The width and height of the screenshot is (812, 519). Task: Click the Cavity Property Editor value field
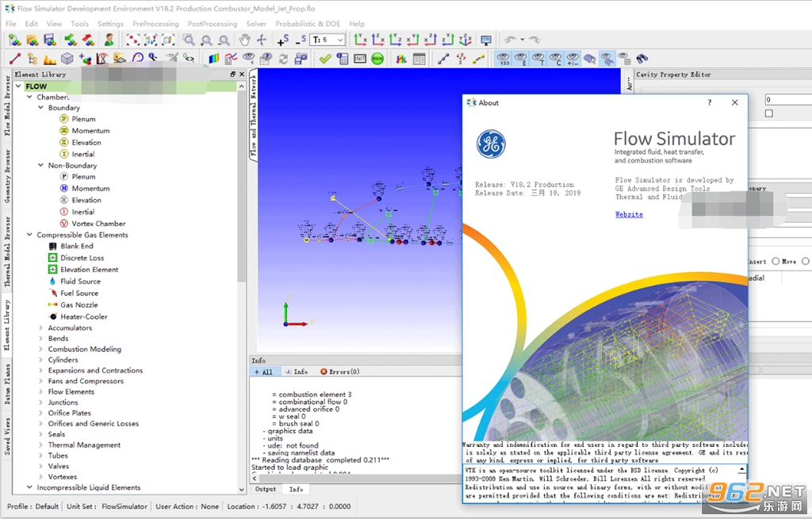(788, 99)
